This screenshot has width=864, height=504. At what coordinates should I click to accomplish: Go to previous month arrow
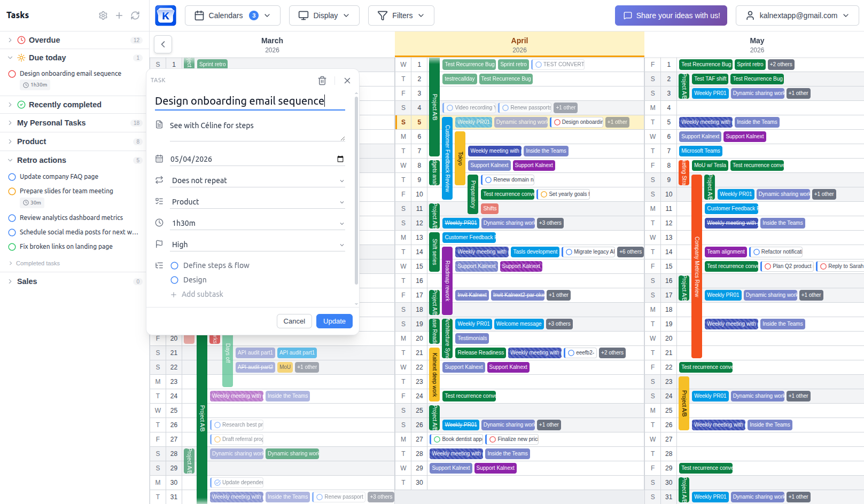point(163,44)
